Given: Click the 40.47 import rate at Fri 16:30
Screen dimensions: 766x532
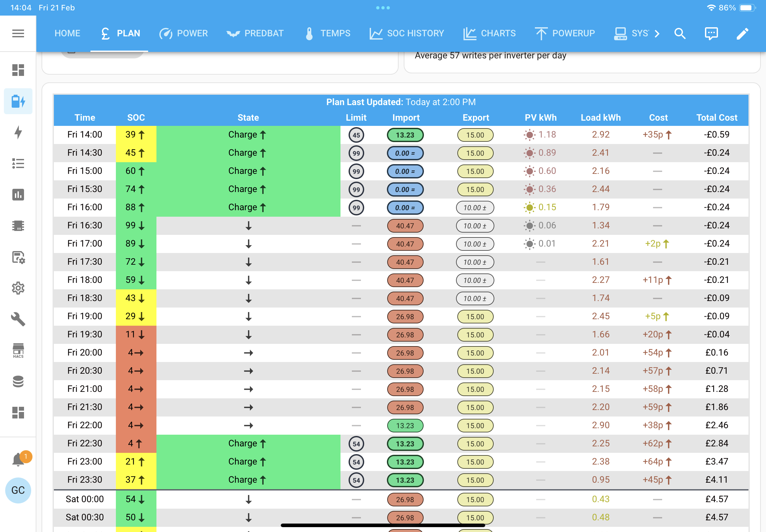Looking at the screenshot, I should [x=405, y=226].
